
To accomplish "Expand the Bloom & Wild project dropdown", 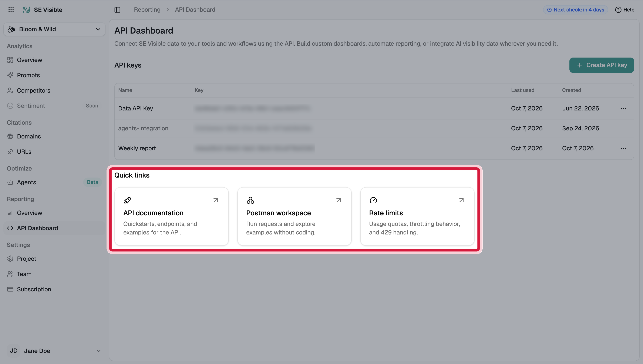I will pyautogui.click(x=54, y=29).
